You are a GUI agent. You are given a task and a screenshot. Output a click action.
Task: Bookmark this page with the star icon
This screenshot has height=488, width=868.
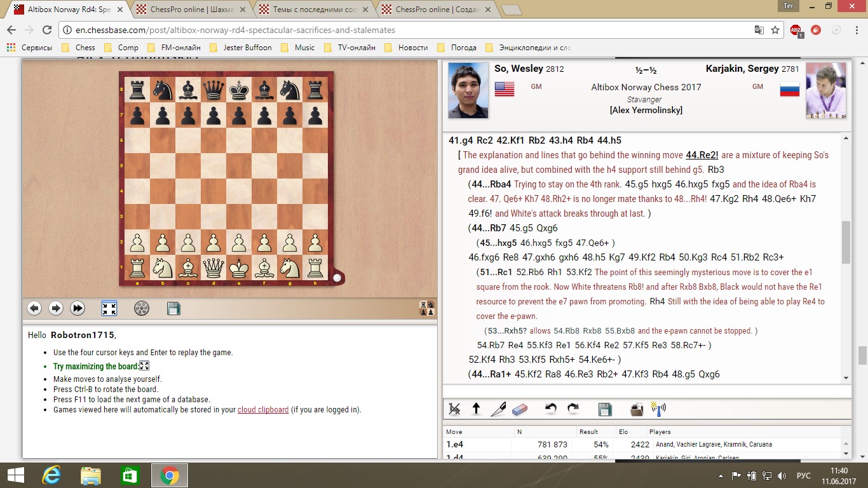coord(775,30)
